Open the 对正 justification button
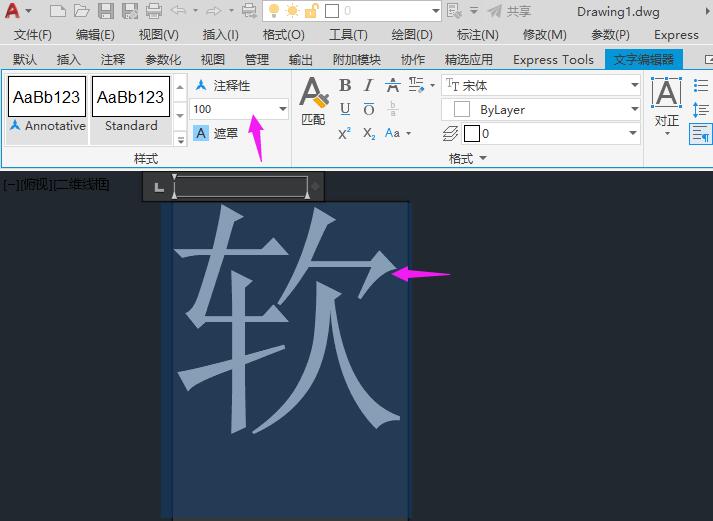 (667, 106)
